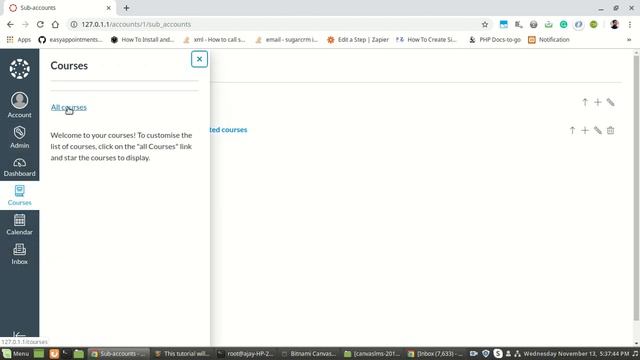Screen dimensions: 640x360
Task: Switch to This tutorial will taskbar window
Action: coord(182,353)
